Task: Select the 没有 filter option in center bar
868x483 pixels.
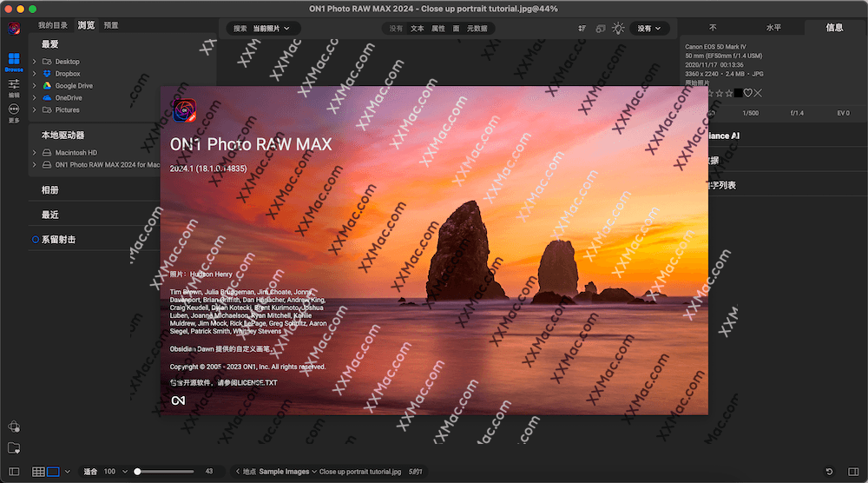Action: pyautogui.click(x=396, y=29)
